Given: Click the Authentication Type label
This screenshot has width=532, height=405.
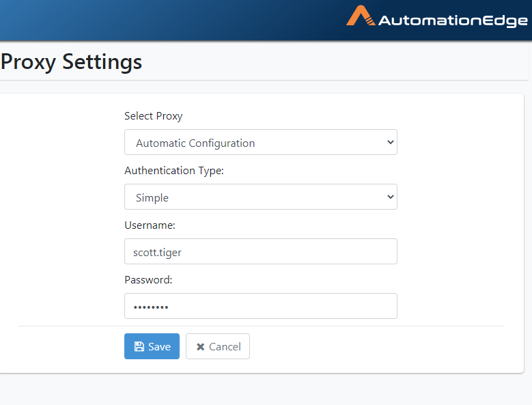Looking at the screenshot, I should (174, 171).
